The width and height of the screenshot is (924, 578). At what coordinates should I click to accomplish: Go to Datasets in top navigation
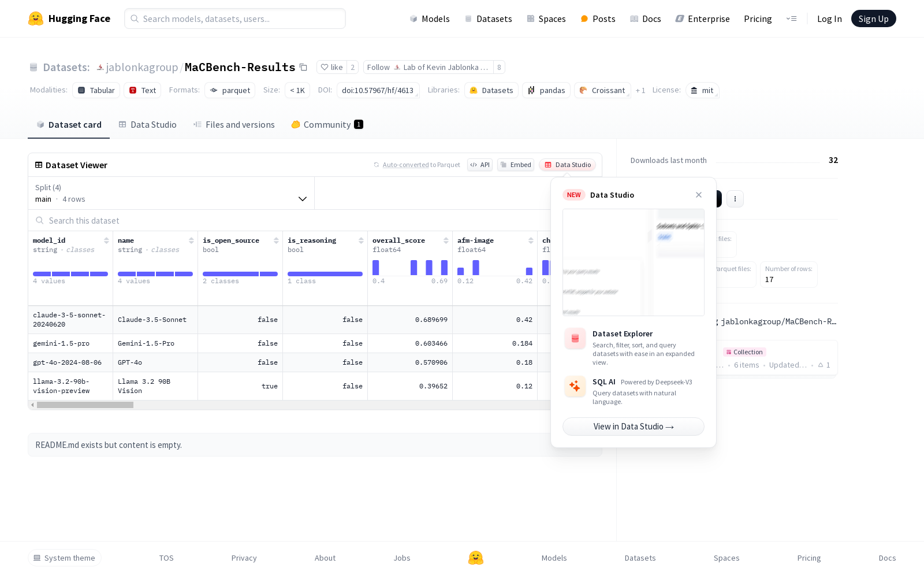[x=489, y=18]
